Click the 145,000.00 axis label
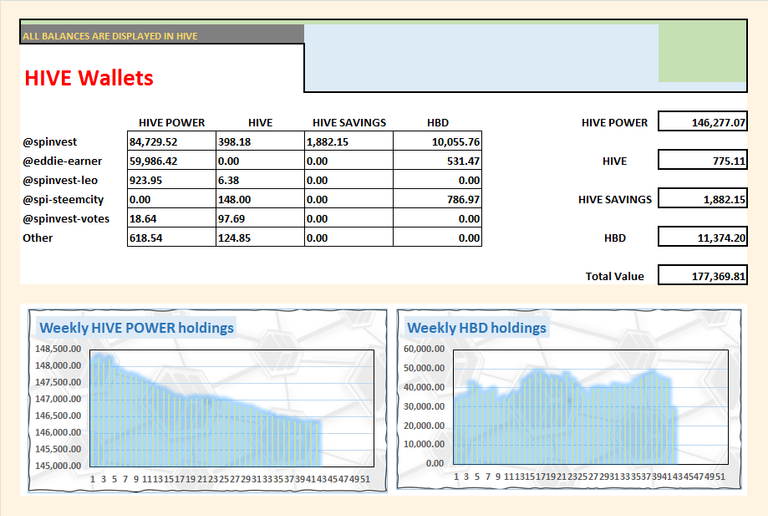The image size is (768, 516). [x=58, y=466]
